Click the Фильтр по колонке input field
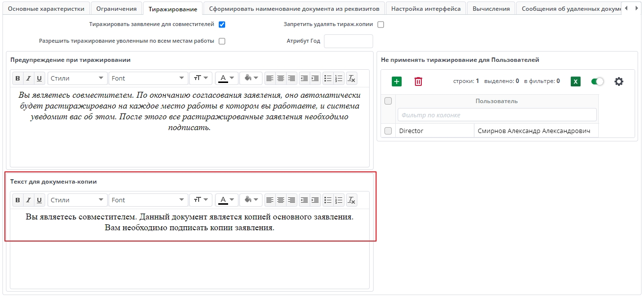The image size is (644, 298). click(x=497, y=114)
